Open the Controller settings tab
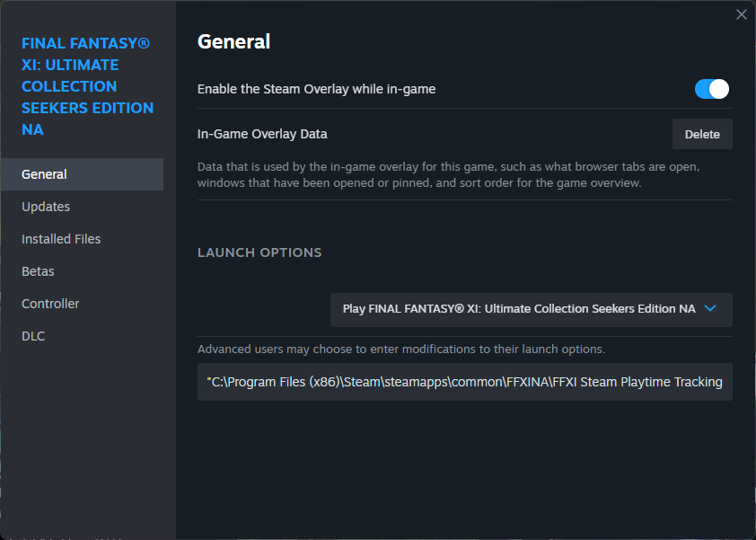This screenshot has width=756, height=540. coord(50,304)
